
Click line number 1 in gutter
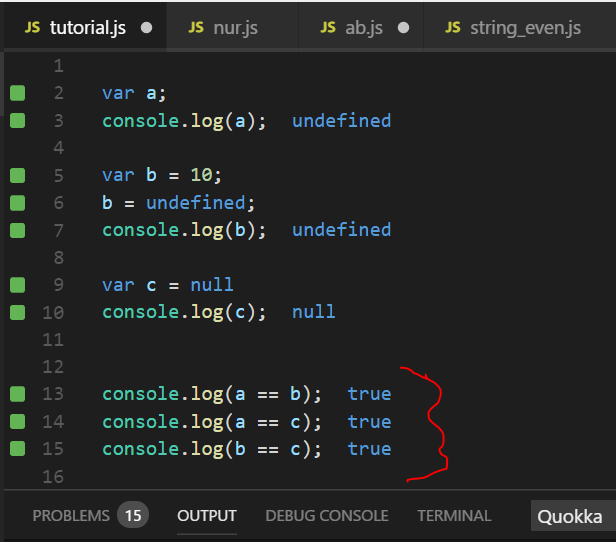59,66
